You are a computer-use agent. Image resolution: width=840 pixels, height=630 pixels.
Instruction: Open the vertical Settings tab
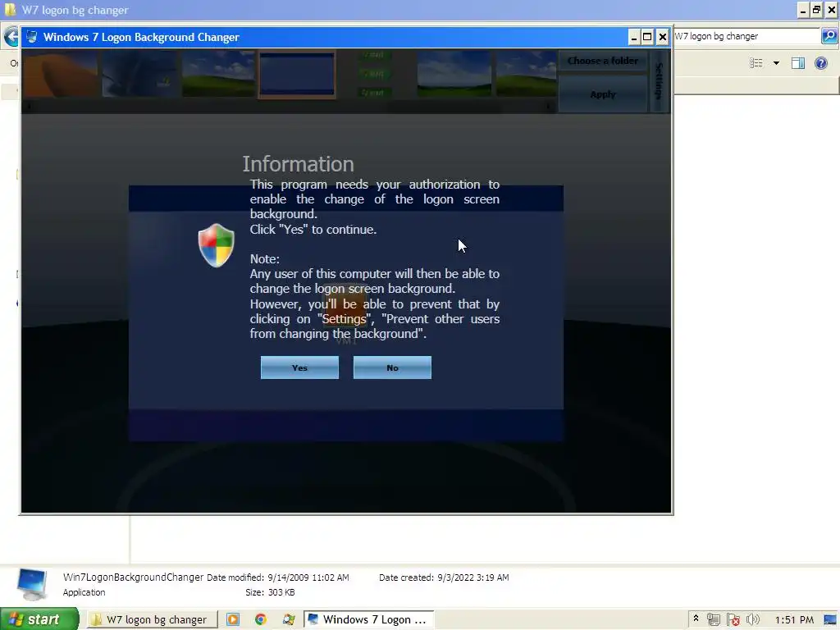click(660, 81)
